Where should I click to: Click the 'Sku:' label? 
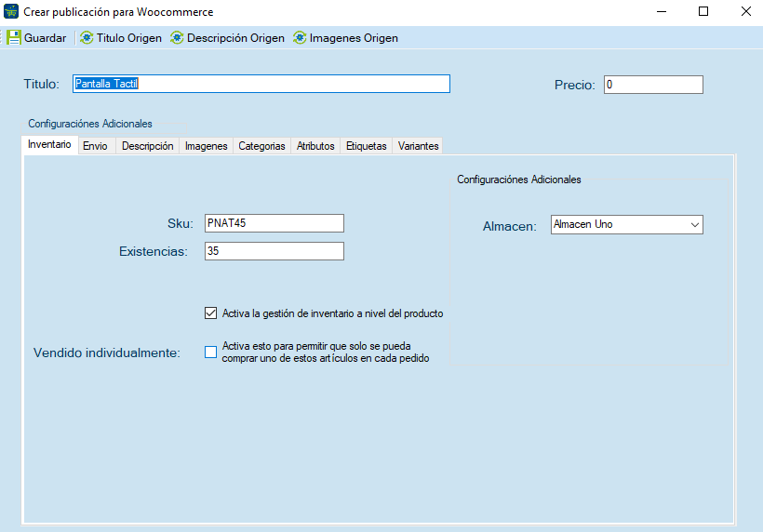point(181,224)
